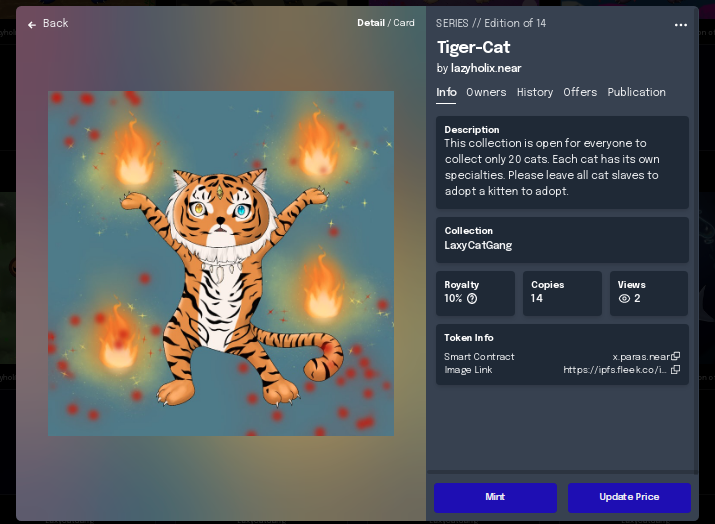Click the Smart Contract label
This screenshot has width=715, height=524.
479,357
